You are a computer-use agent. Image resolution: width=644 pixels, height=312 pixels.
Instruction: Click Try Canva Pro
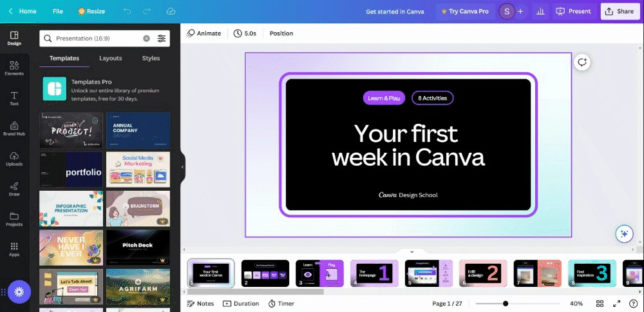coord(465,12)
